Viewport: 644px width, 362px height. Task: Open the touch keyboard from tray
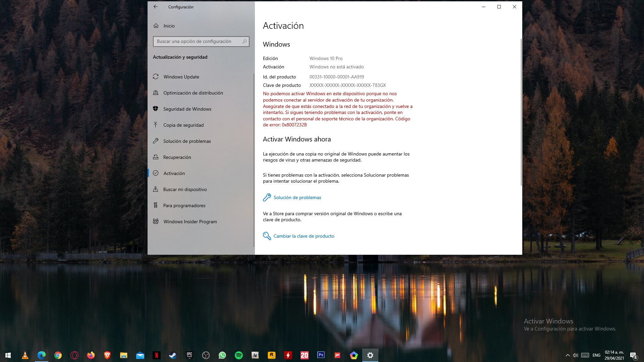[585, 355]
